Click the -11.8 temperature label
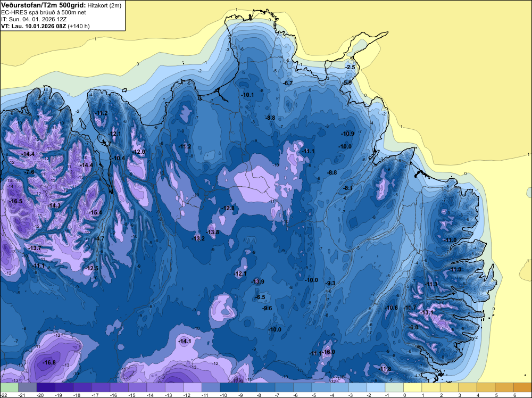The image size is (532, 398). [x=385, y=369]
